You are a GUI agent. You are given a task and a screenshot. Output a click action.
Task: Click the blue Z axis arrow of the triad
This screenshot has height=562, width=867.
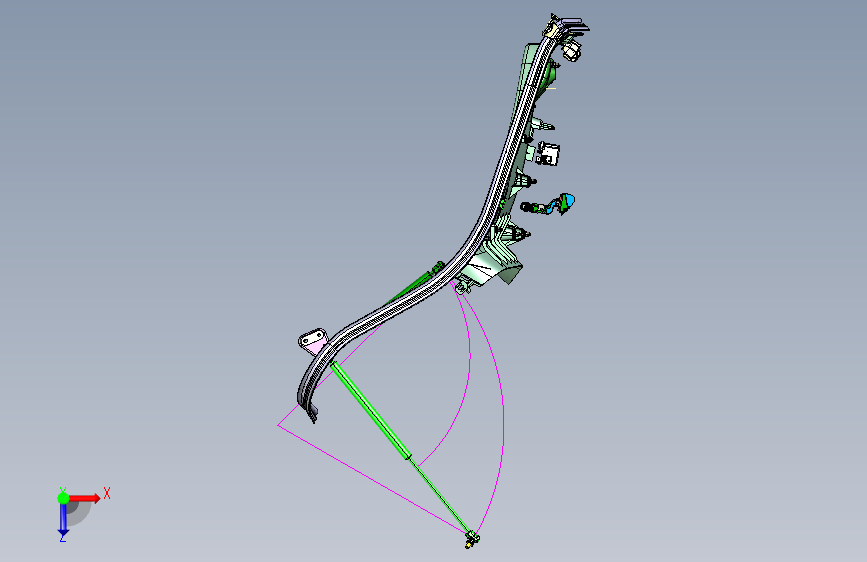tap(63, 520)
